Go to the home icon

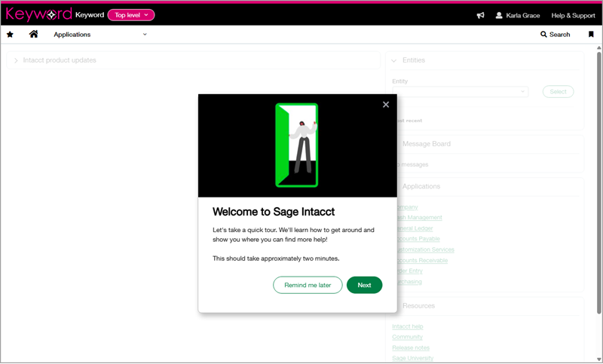point(33,34)
